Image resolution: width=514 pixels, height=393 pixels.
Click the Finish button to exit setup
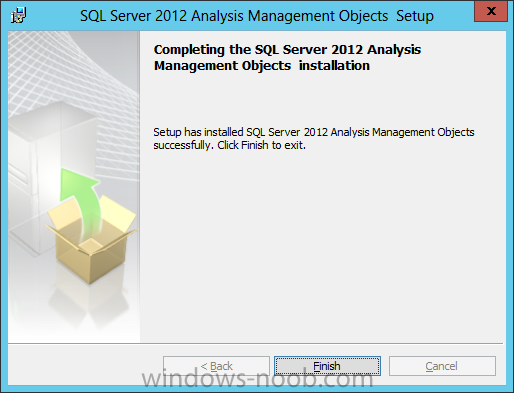[327, 366]
